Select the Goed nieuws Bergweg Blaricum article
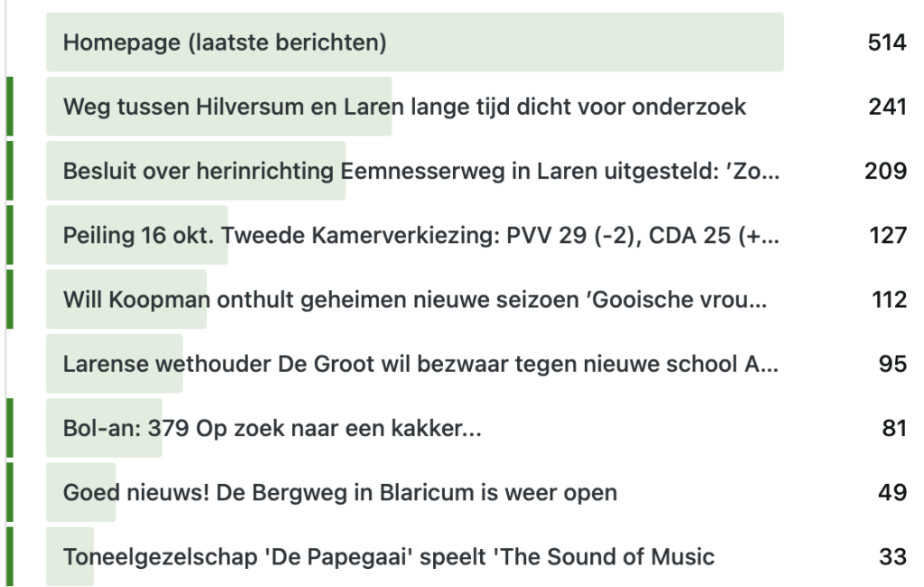Image resolution: width=924 pixels, height=587 pixels. [x=340, y=493]
